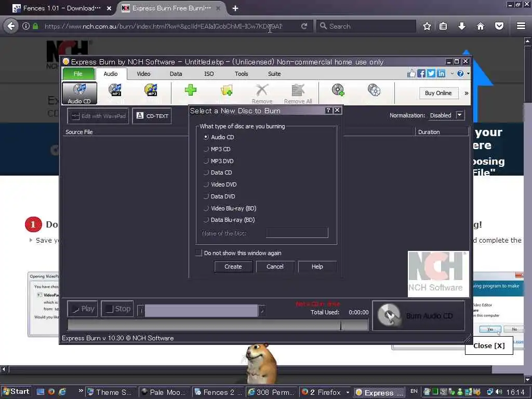Select the Data CD radio button
This screenshot has height=399, width=532.
pos(206,172)
